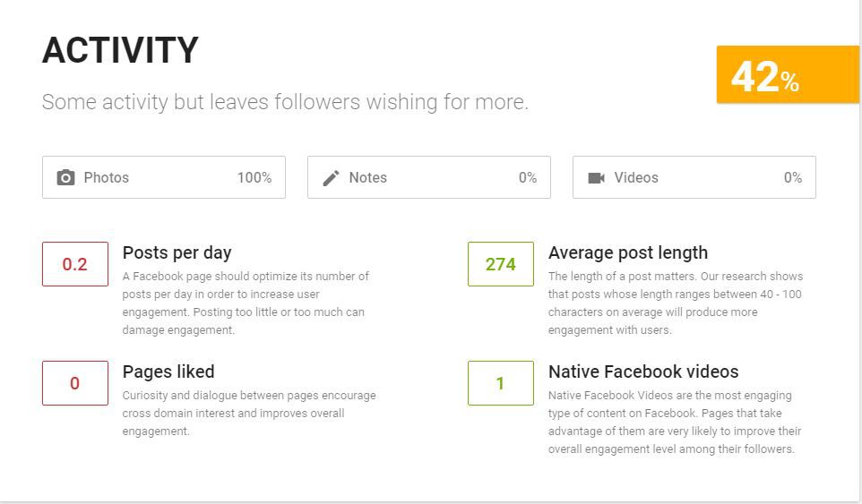
Task: Click the green 274 post length box
Action: [x=501, y=264]
